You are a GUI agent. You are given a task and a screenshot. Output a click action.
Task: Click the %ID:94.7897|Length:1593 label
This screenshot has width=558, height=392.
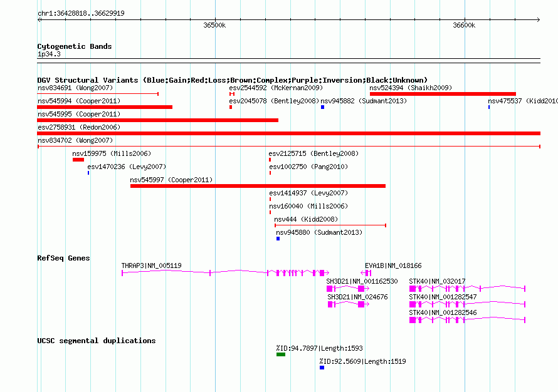click(320, 348)
